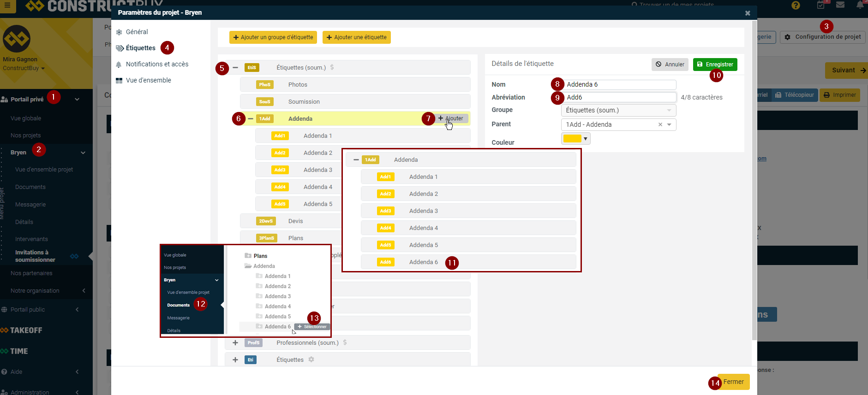The height and width of the screenshot is (395, 868).
Task: Click the yellow PhoS tag badge
Action: pyautogui.click(x=264, y=85)
